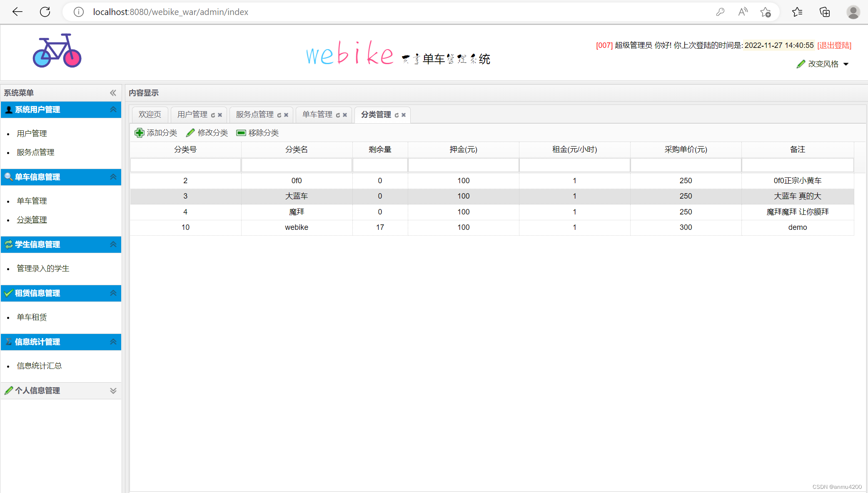Collapse the 单车信息管理 section
This screenshot has width=868, height=493.
click(113, 177)
